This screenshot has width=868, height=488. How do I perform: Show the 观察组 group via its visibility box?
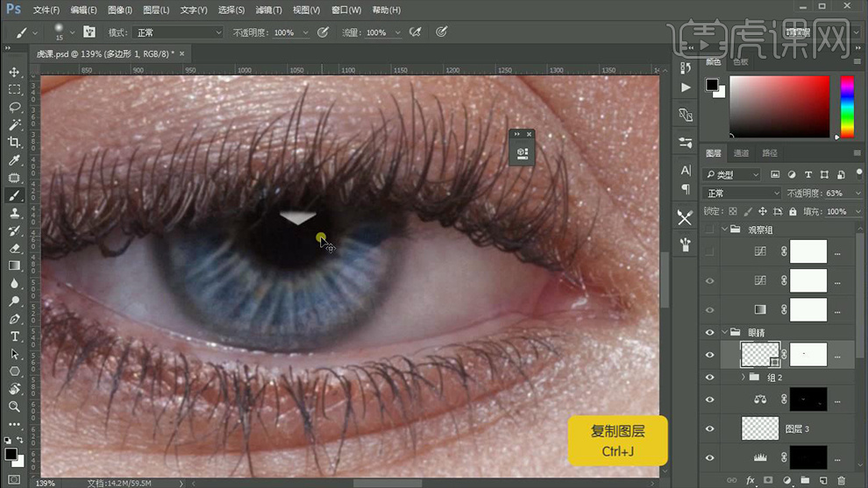coord(710,230)
